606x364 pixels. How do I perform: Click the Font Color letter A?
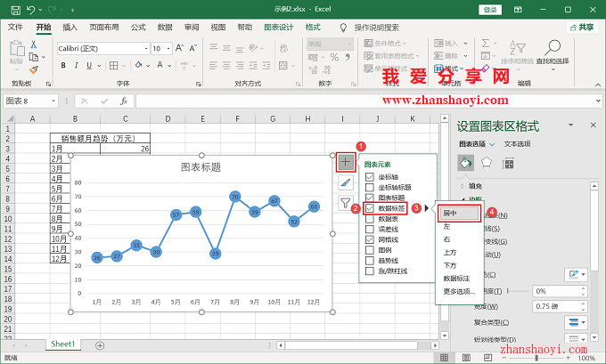tap(160, 66)
